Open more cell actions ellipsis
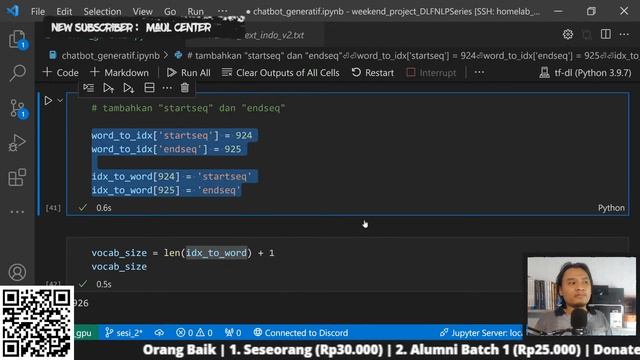 tap(167, 88)
